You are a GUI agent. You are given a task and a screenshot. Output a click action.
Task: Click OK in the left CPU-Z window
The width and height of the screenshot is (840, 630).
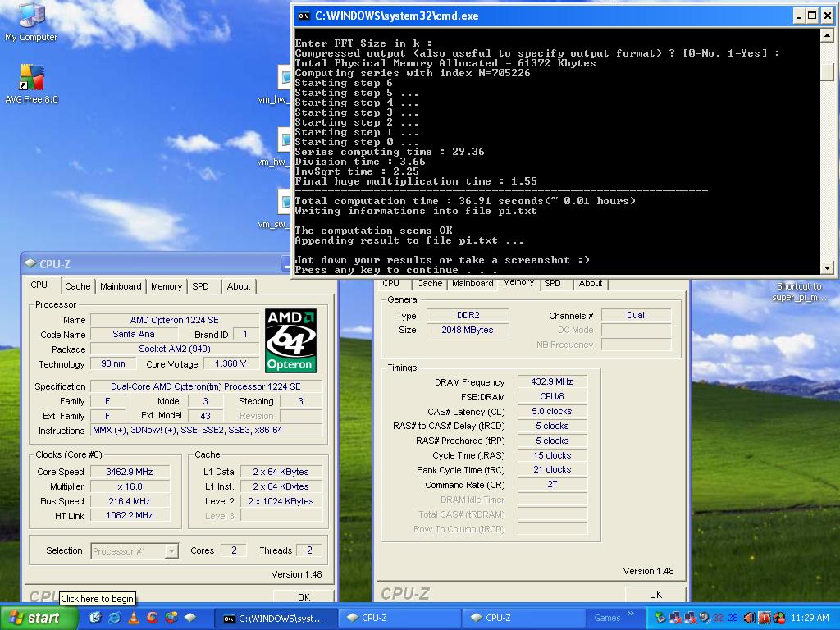(304, 597)
